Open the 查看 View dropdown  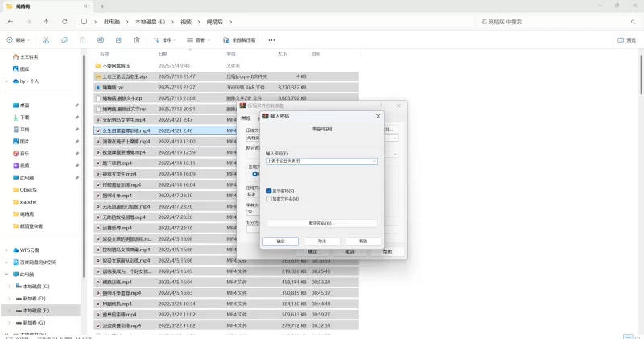(198, 40)
